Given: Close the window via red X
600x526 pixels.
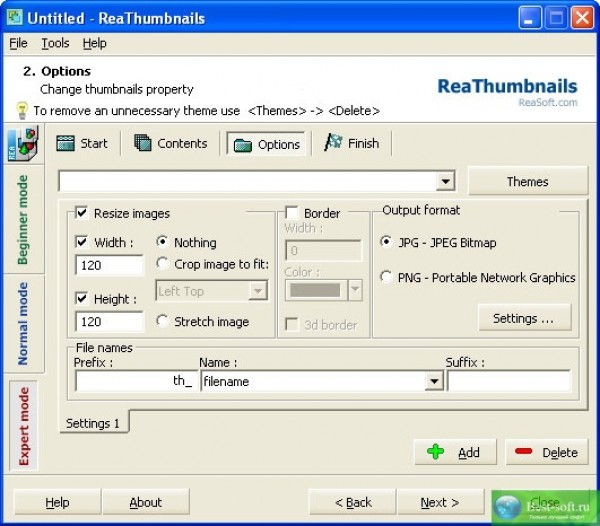Looking at the screenshot, I should pyautogui.click(x=582, y=18).
